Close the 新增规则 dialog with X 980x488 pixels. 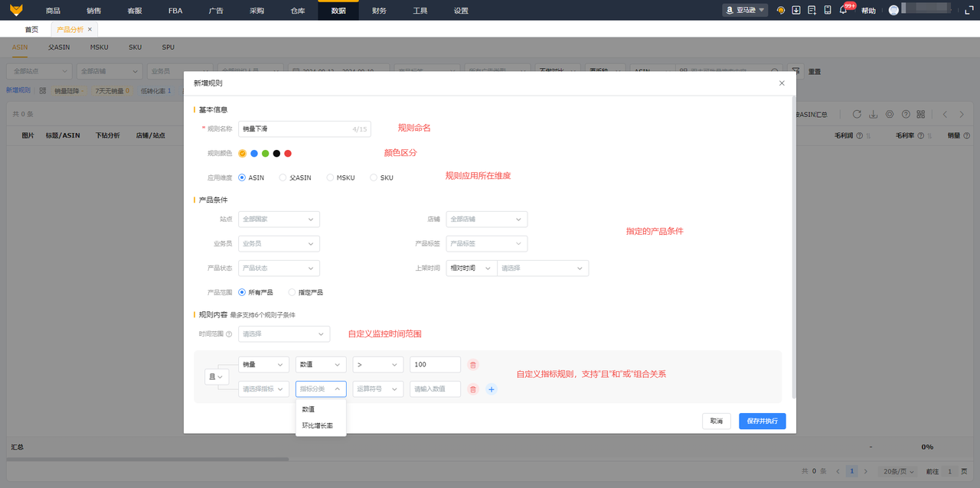pos(782,83)
